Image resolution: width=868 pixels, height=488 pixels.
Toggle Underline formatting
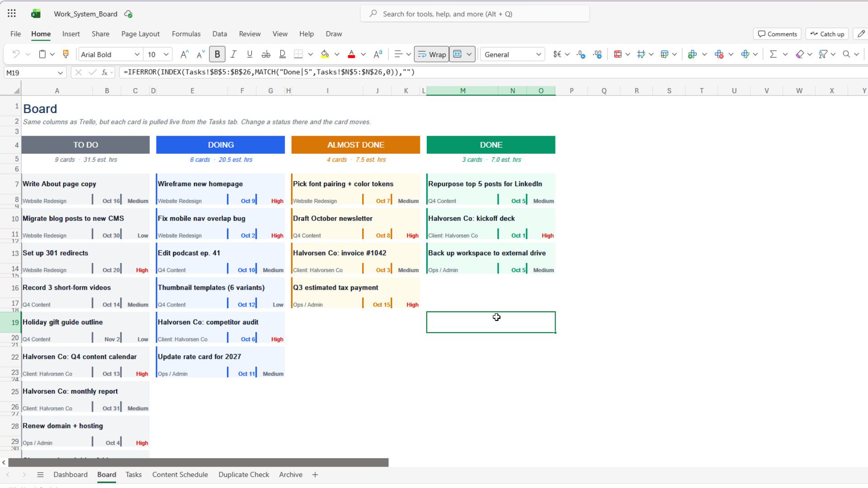pos(250,54)
